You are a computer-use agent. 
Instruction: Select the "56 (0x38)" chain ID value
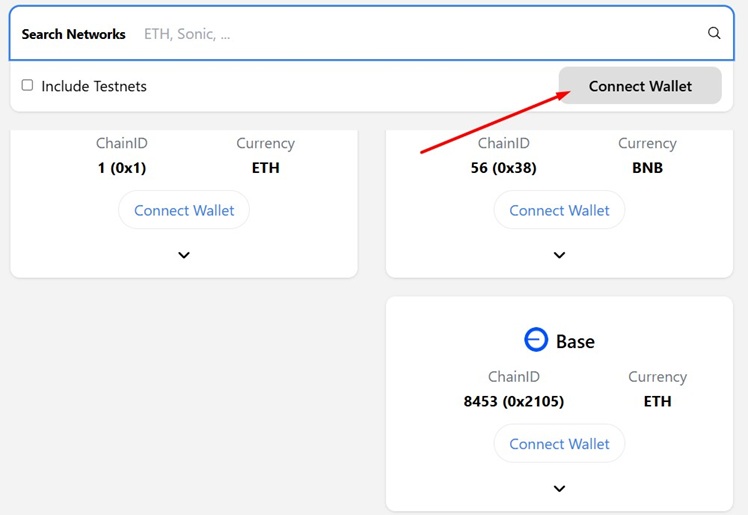(x=503, y=168)
